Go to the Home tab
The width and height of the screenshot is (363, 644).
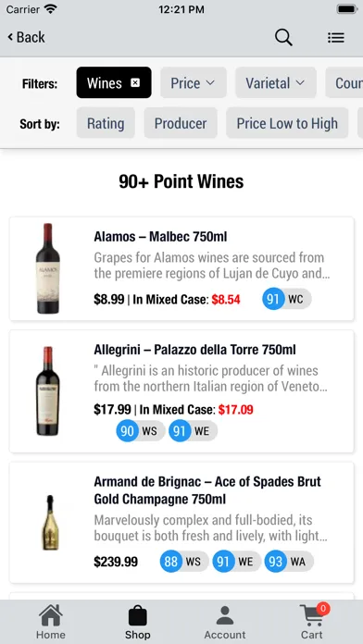(51, 622)
